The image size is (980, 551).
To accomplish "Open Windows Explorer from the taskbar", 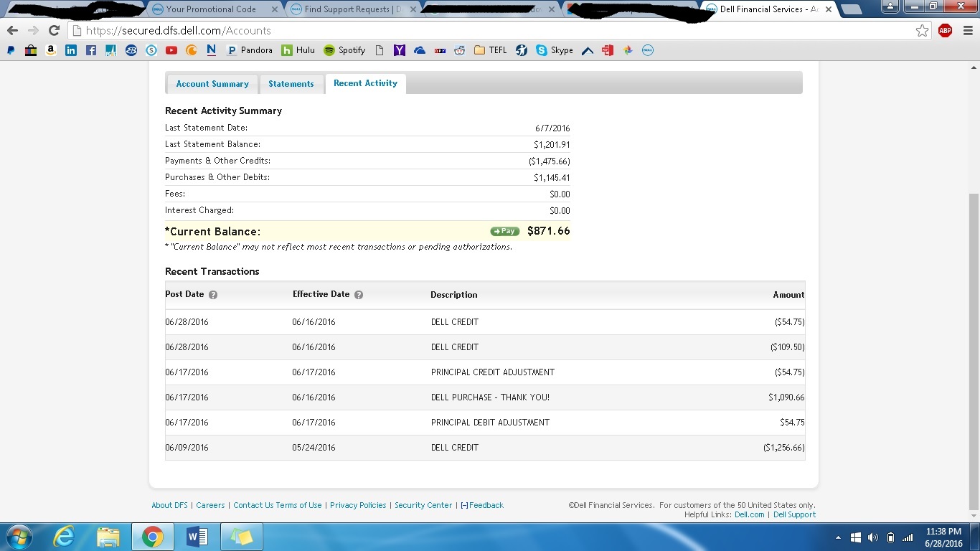I will (x=108, y=537).
